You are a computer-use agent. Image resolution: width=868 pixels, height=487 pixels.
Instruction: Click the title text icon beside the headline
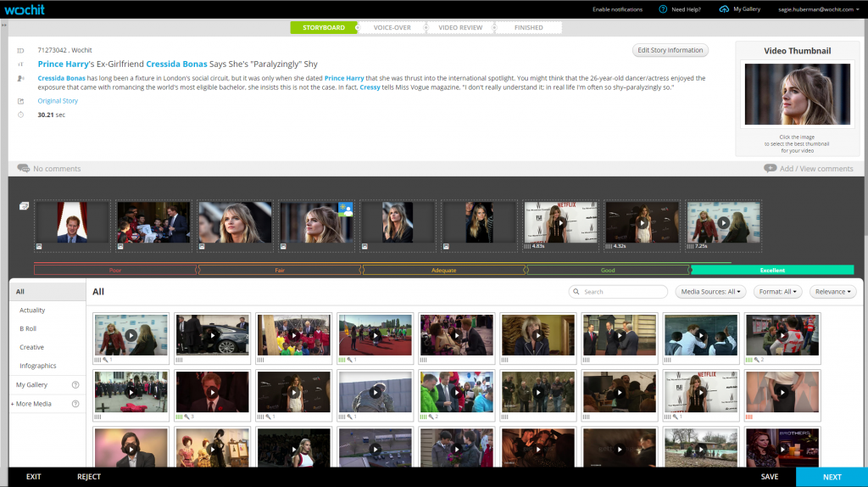(20, 64)
